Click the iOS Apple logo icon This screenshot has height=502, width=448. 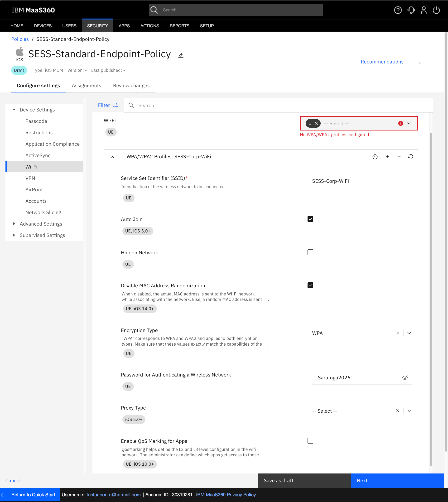(x=20, y=52)
